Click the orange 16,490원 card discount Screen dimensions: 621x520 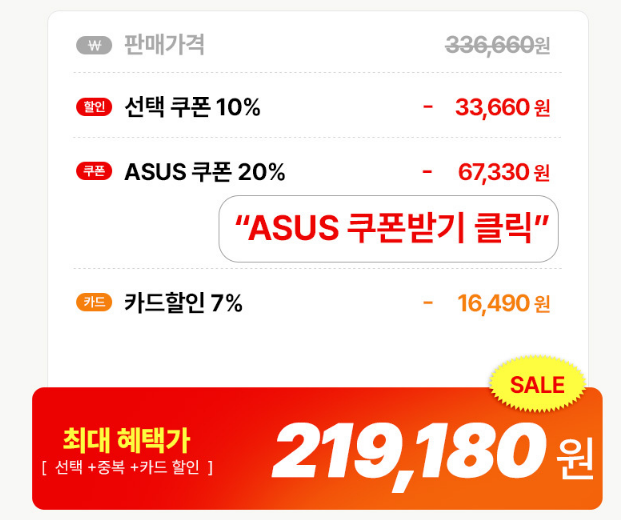503,302
